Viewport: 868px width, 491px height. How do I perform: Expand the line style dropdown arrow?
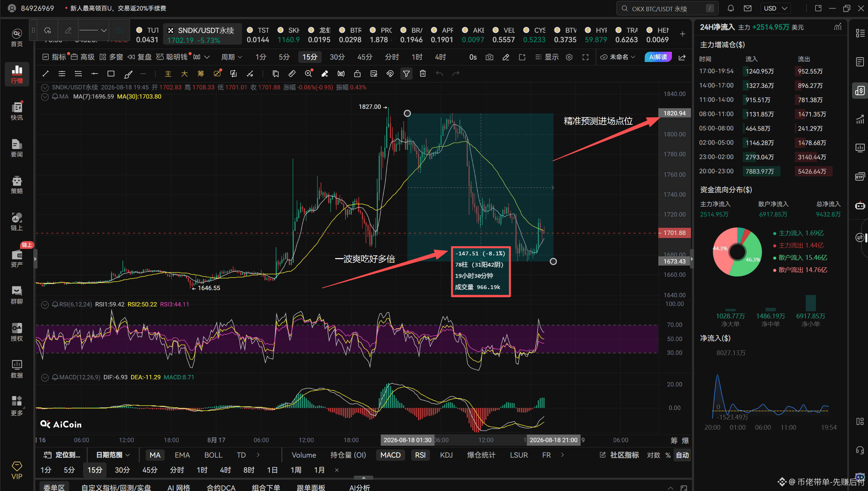click(104, 30)
